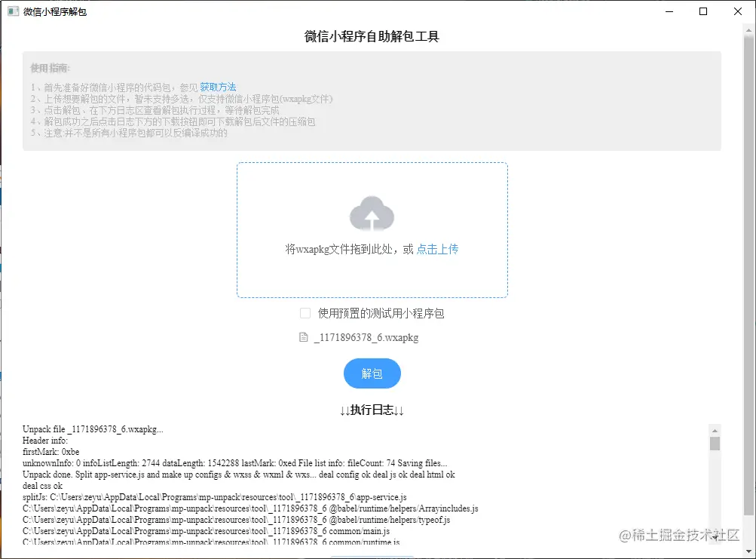756x559 pixels.
Task: Click the 点击上传 upload link
Action: click(437, 249)
